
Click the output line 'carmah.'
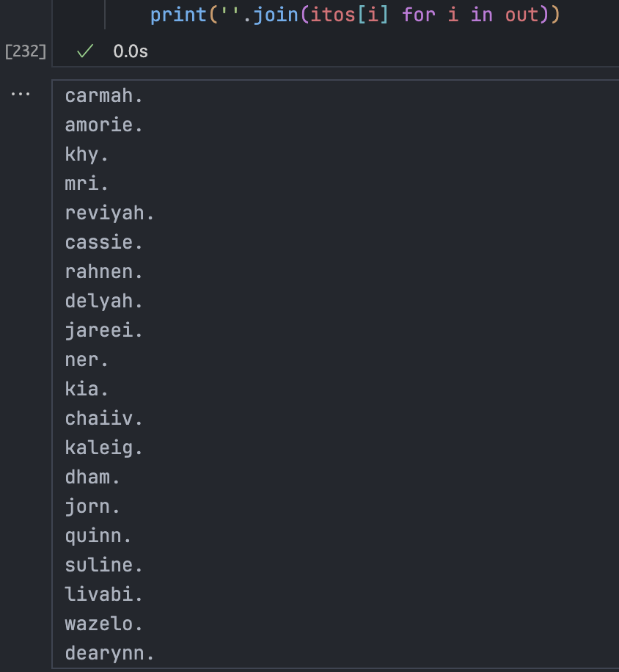tap(103, 96)
